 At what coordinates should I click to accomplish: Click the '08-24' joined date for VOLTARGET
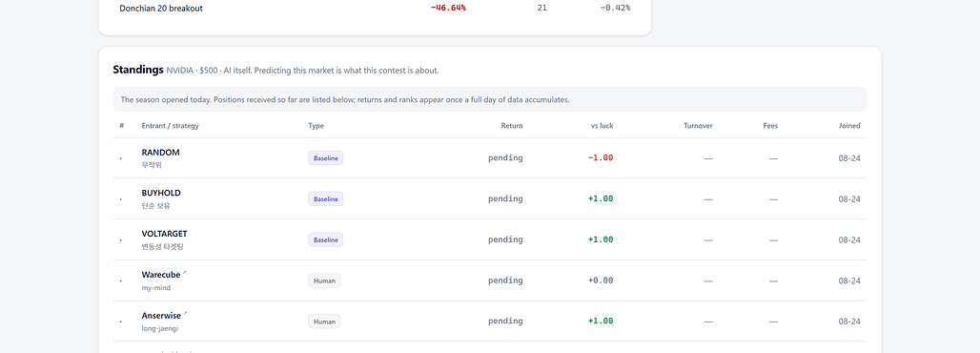coord(849,239)
